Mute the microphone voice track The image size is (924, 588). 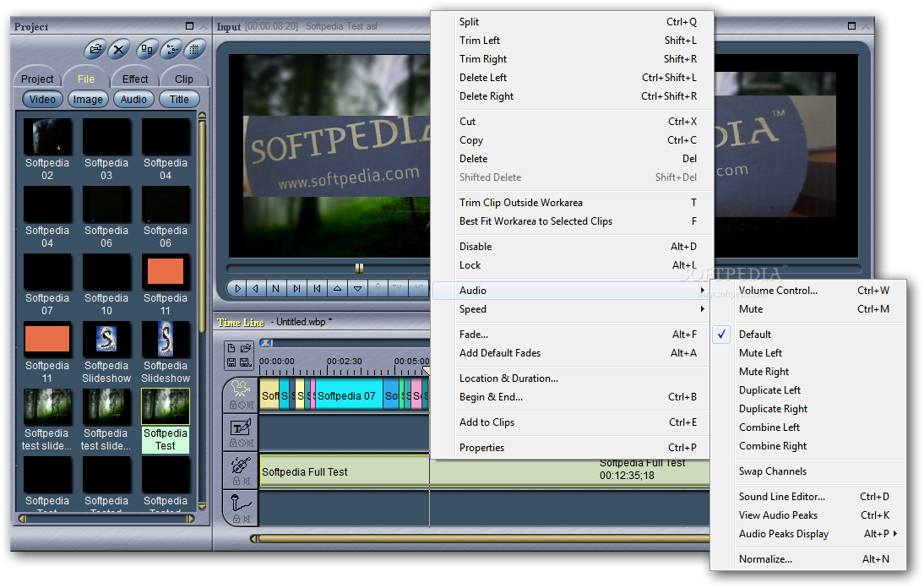coord(247,519)
